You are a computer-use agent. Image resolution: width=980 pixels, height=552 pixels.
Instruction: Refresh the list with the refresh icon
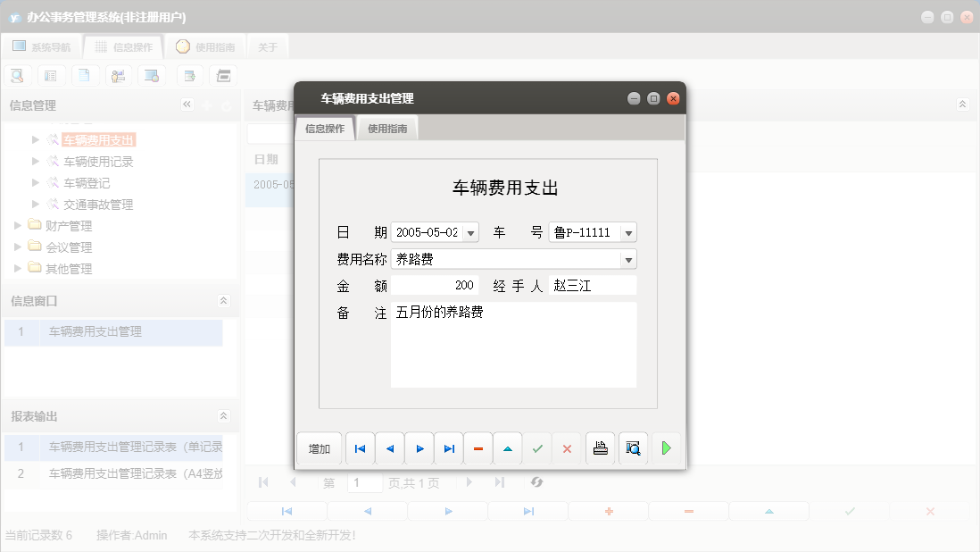536,482
